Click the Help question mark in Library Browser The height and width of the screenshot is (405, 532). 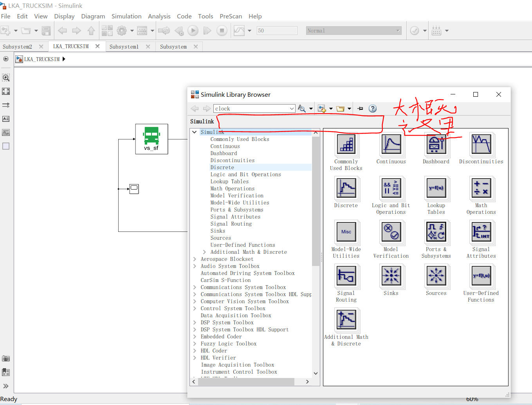tap(373, 108)
